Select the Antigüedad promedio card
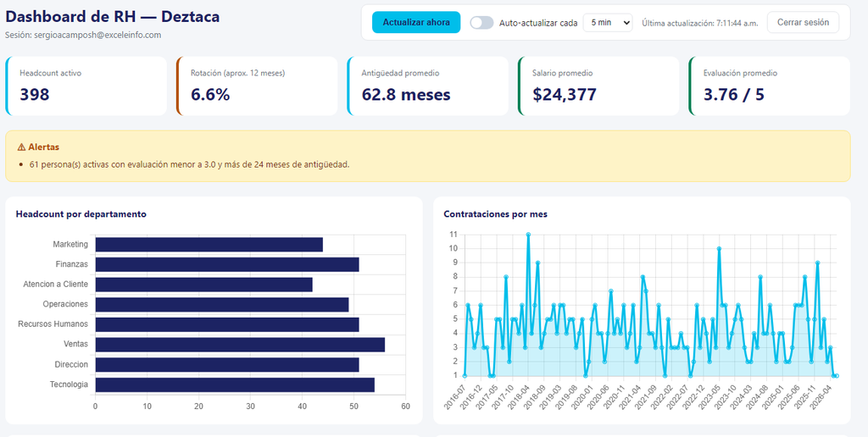Viewport: 868px width, 437px height. [427, 86]
